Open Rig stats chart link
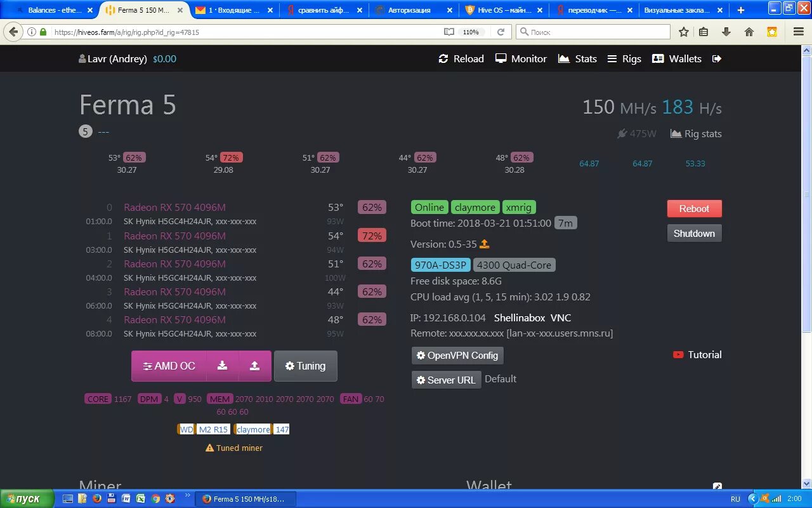The width and height of the screenshot is (812, 508). point(696,133)
